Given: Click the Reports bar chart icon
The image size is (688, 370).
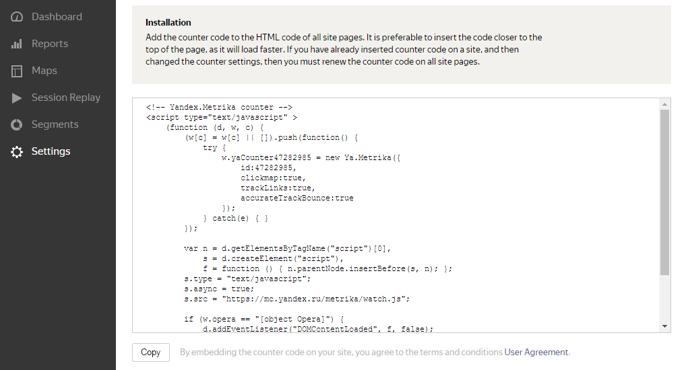Looking at the screenshot, I should tap(17, 44).
